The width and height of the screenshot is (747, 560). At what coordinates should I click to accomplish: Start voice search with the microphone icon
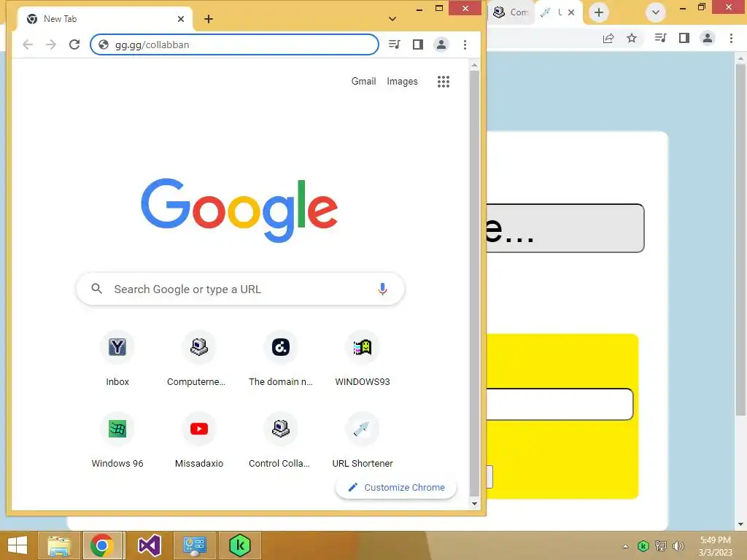382,289
